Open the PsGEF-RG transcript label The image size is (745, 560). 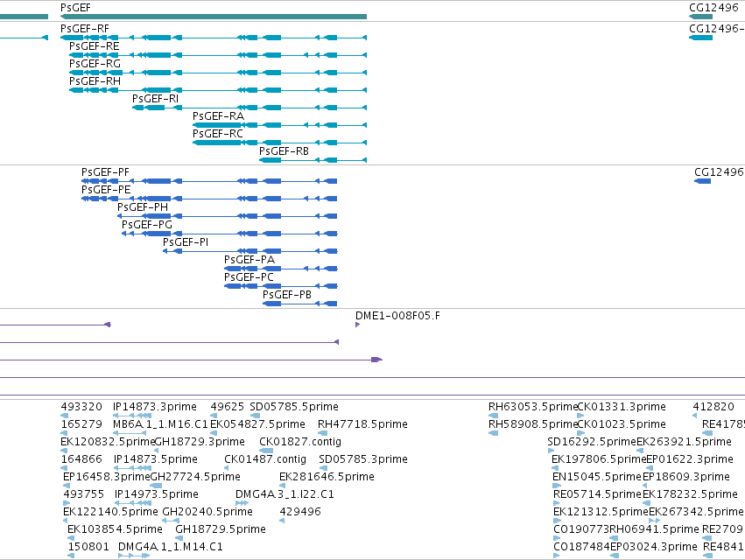click(95, 64)
